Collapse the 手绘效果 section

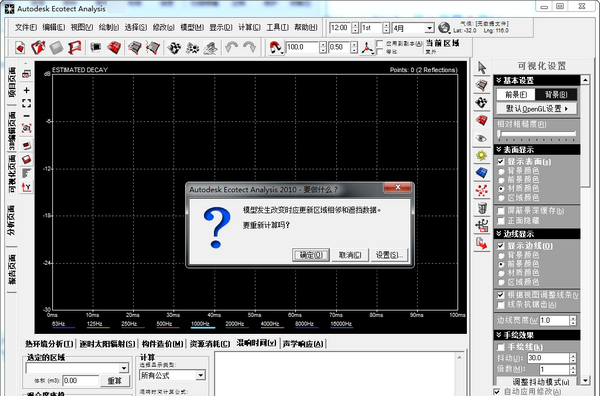click(498, 335)
